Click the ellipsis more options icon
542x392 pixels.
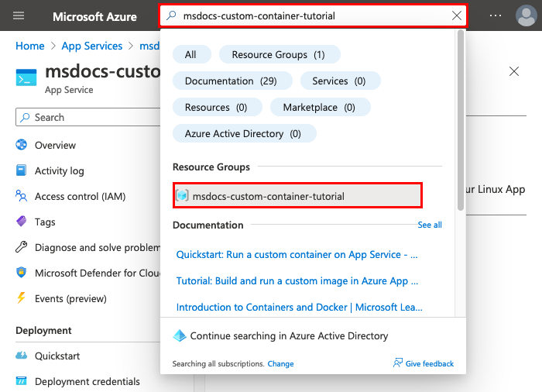pyautogui.click(x=496, y=15)
